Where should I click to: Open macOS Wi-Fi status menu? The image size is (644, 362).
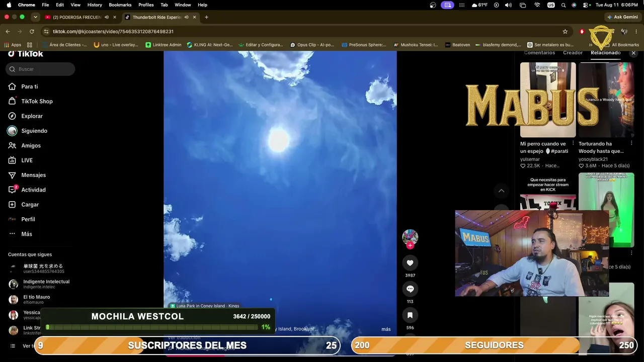[537, 5]
